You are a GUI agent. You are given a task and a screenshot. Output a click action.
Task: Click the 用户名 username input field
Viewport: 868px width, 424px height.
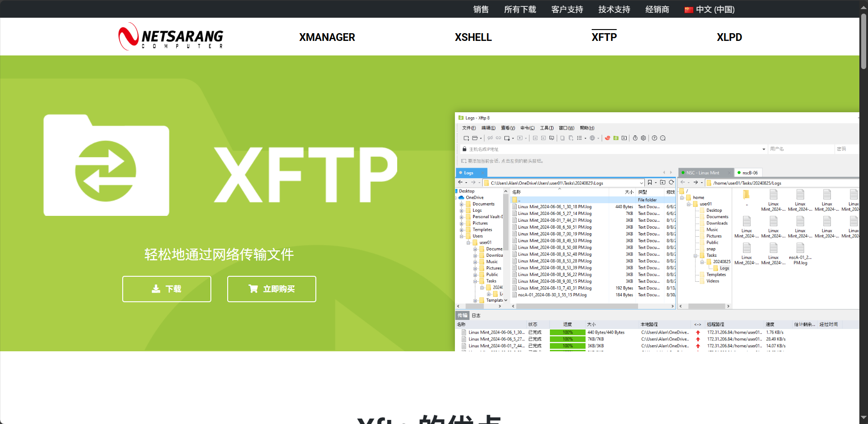coord(801,149)
